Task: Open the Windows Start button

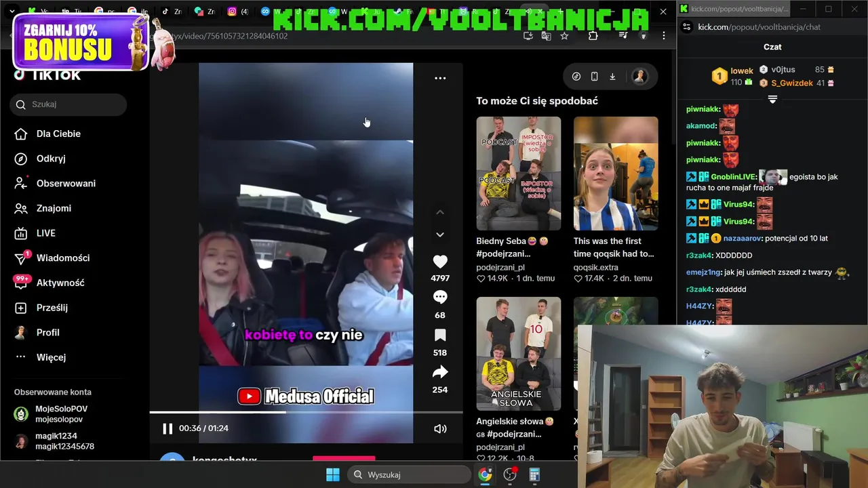Action: point(333,474)
